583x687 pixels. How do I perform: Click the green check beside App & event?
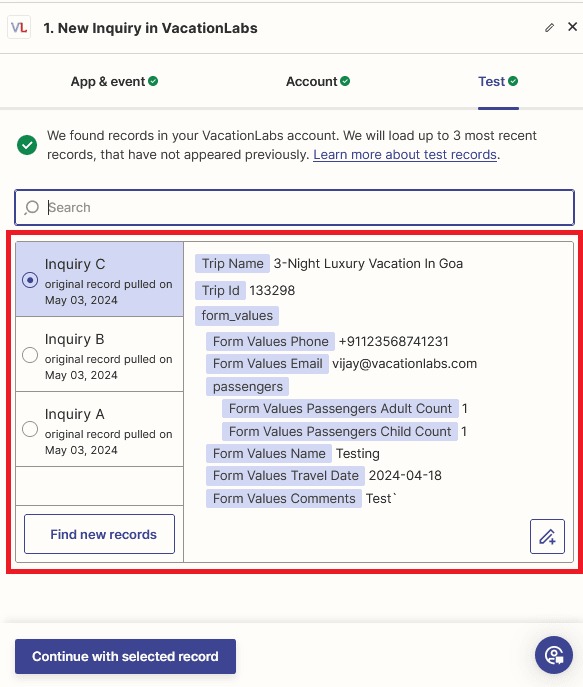(153, 81)
